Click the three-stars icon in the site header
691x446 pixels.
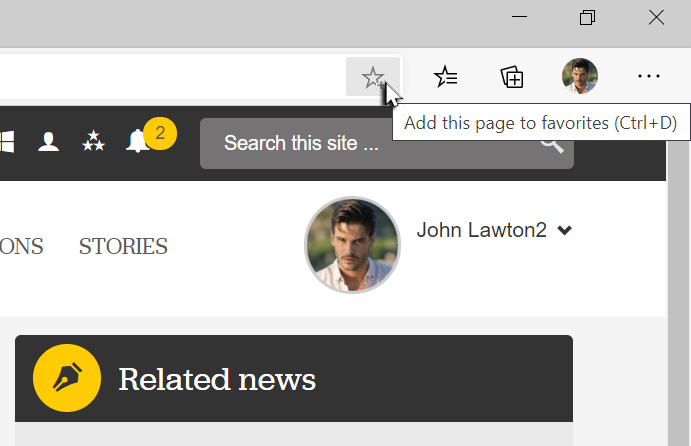point(93,142)
